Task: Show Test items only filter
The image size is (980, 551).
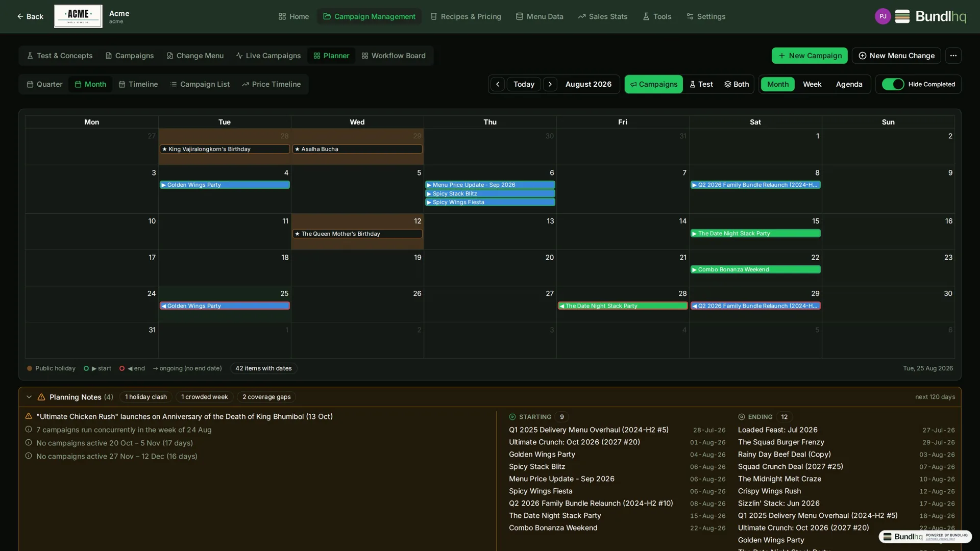Action: click(701, 84)
